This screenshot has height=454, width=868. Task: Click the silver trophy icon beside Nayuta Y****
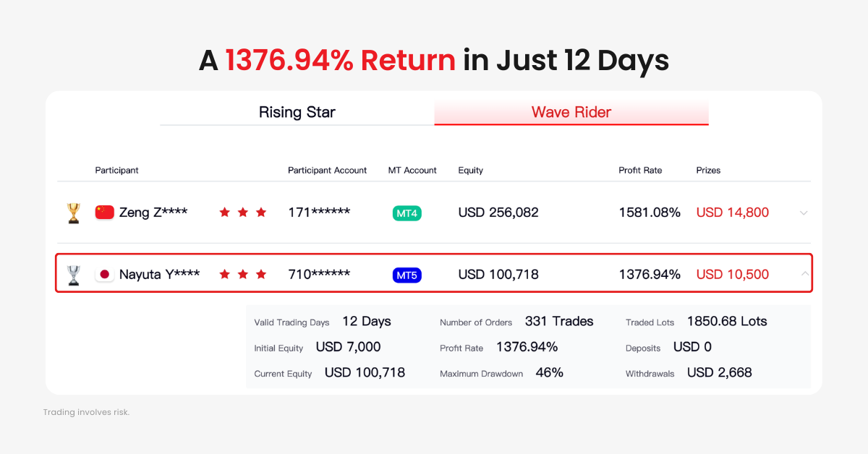coord(73,273)
